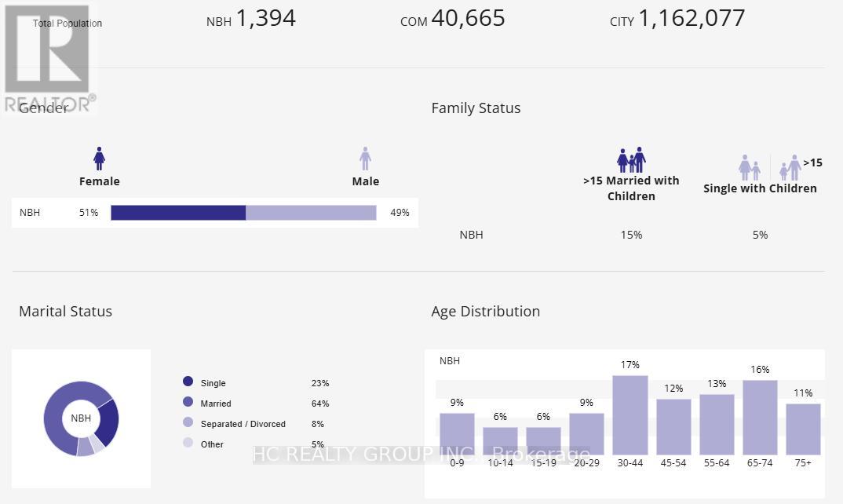Click the COM population value 40,665
The image size is (843, 504).
click(x=468, y=18)
